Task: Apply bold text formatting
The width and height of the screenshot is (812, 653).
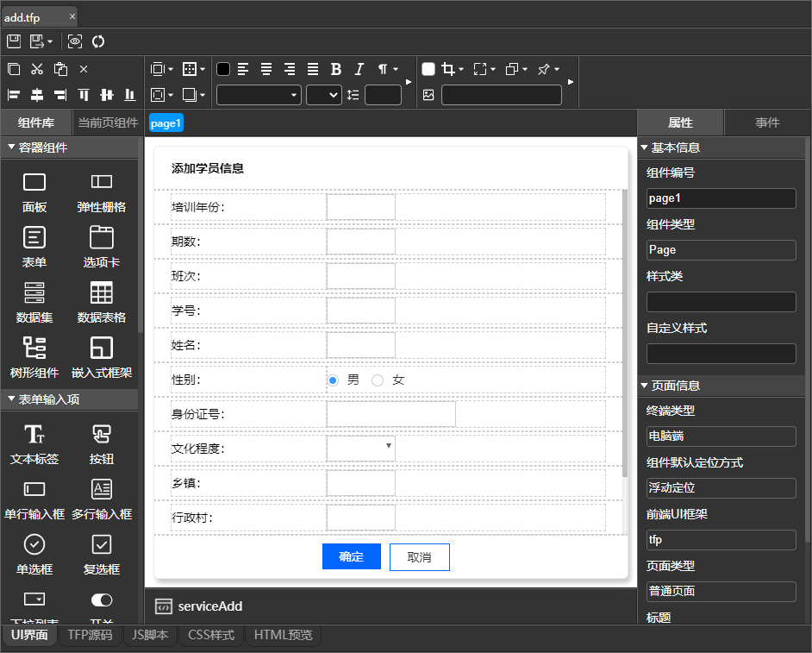Action: tap(336, 69)
